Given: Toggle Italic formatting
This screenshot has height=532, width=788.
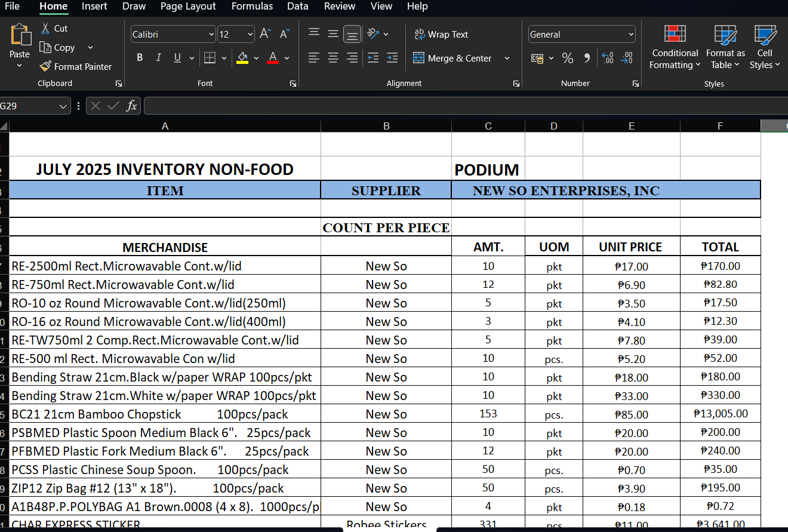Looking at the screenshot, I should 158,58.
